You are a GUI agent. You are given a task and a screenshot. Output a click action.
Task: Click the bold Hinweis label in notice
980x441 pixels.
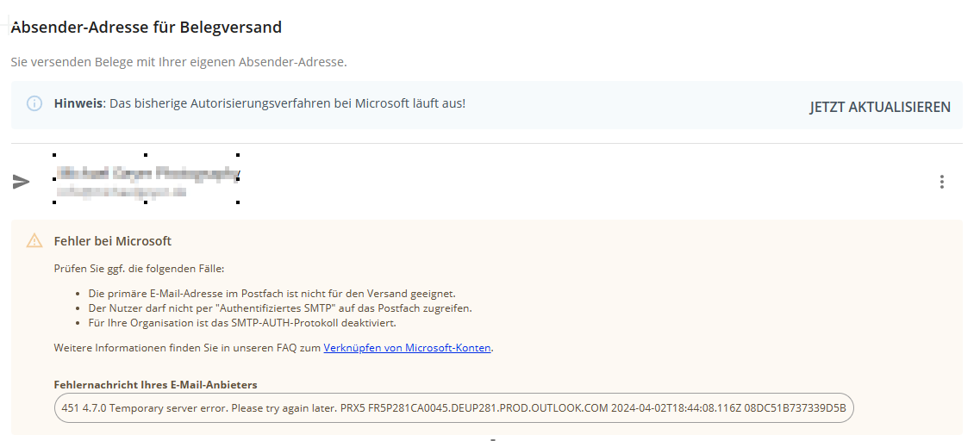78,103
